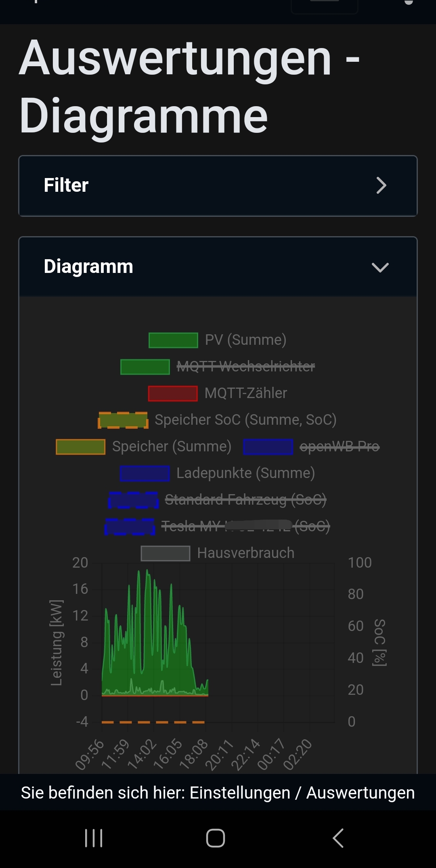Enable the openWB Pro dataset
Screen dimensions: 436x868
pos(339,447)
